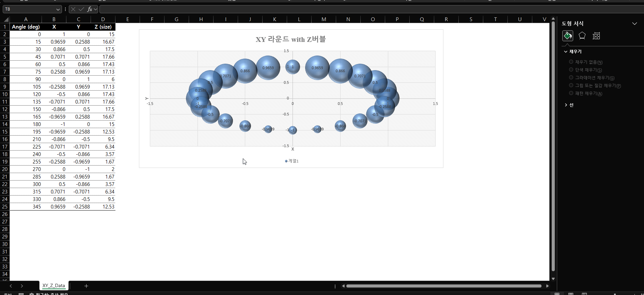644x295 pixels.
Task: Select the chart title XY 라운드 with Z버블
Action: 290,40
